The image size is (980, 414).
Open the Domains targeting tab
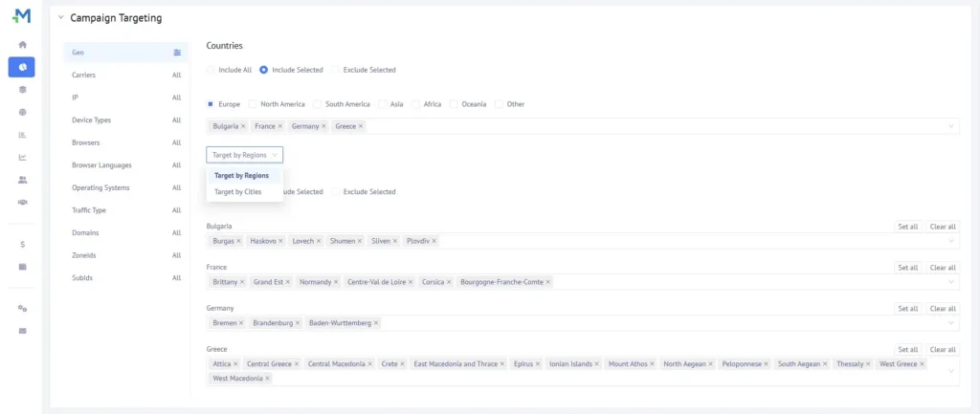pyautogui.click(x=125, y=233)
